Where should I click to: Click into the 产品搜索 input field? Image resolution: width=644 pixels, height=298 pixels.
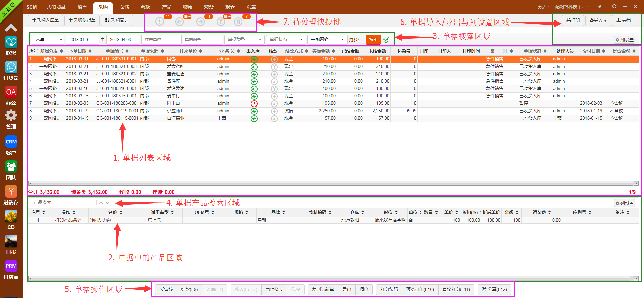point(64,203)
